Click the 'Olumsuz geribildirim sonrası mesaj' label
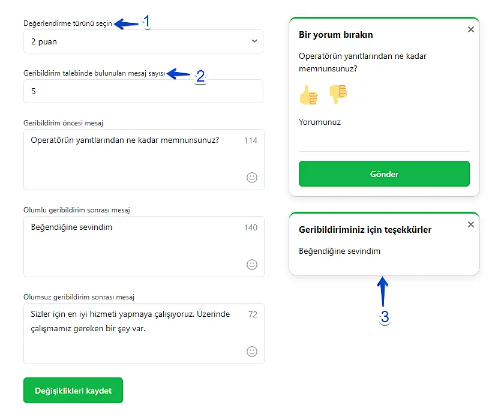 [x=79, y=296]
